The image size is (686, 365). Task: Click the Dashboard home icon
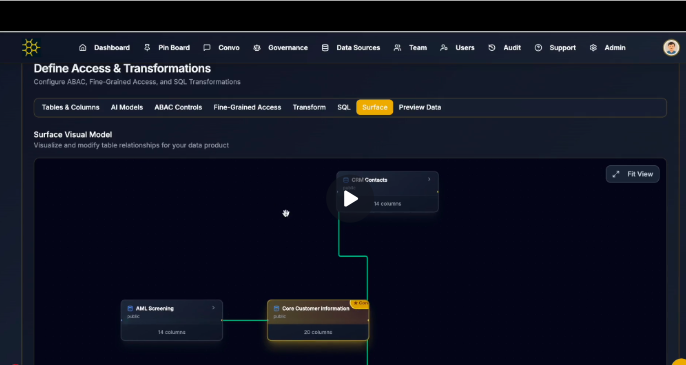point(83,48)
